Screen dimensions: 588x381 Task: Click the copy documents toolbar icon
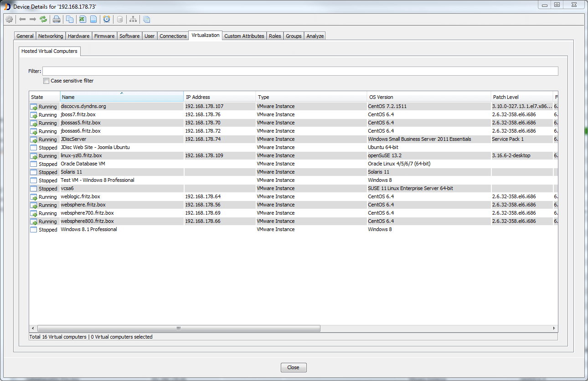pyautogui.click(x=69, y=19)
